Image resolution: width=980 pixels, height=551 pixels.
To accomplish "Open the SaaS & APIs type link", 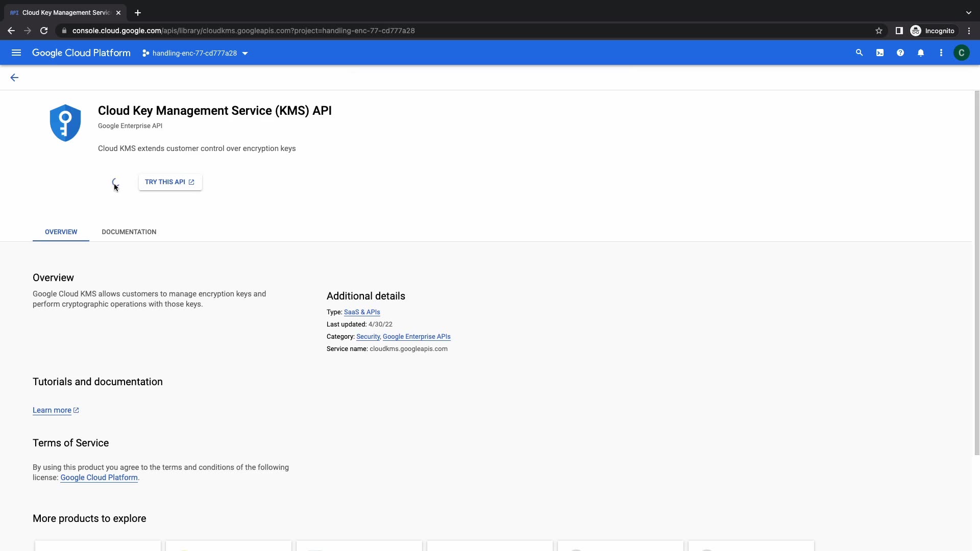I will (362, 312).
